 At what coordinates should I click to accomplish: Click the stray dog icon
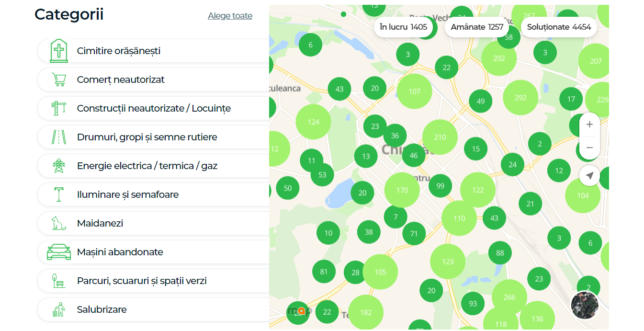coord(58,223)
